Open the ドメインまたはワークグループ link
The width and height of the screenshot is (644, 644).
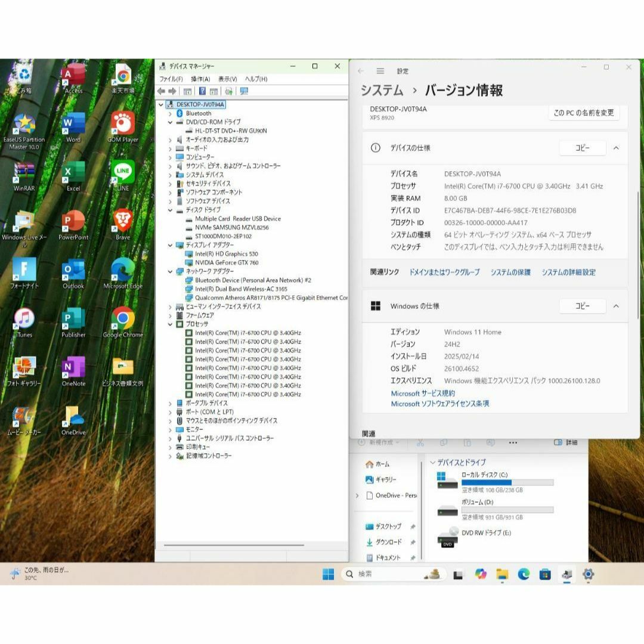tap(444, 273)
